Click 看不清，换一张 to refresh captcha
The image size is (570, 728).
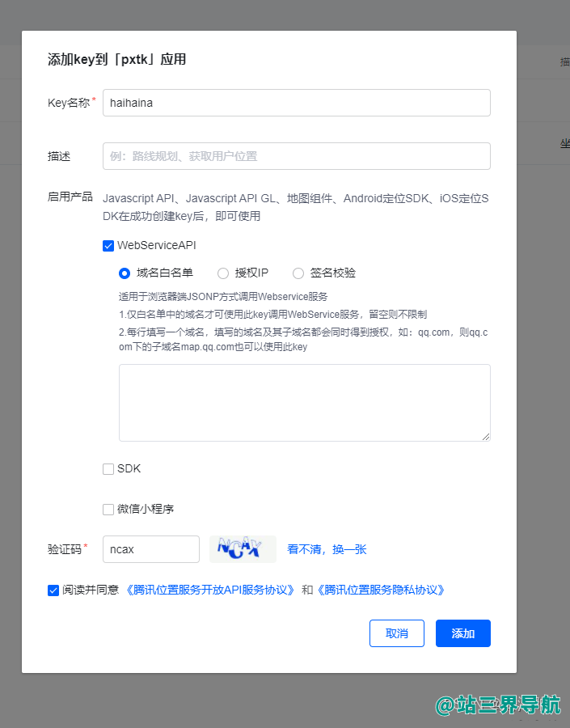click(x=327, y=549)
